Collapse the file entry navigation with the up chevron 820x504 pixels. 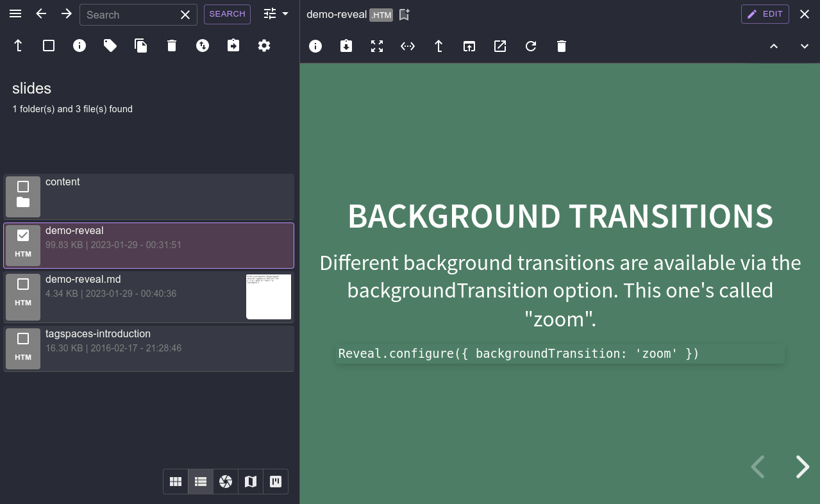pyautogui.click(x=774, y=46)
